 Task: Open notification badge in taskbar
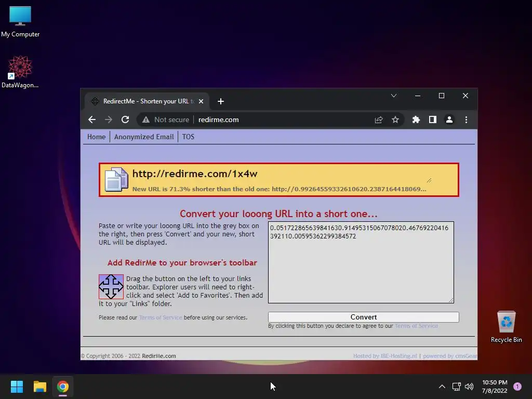coord(517,387)
